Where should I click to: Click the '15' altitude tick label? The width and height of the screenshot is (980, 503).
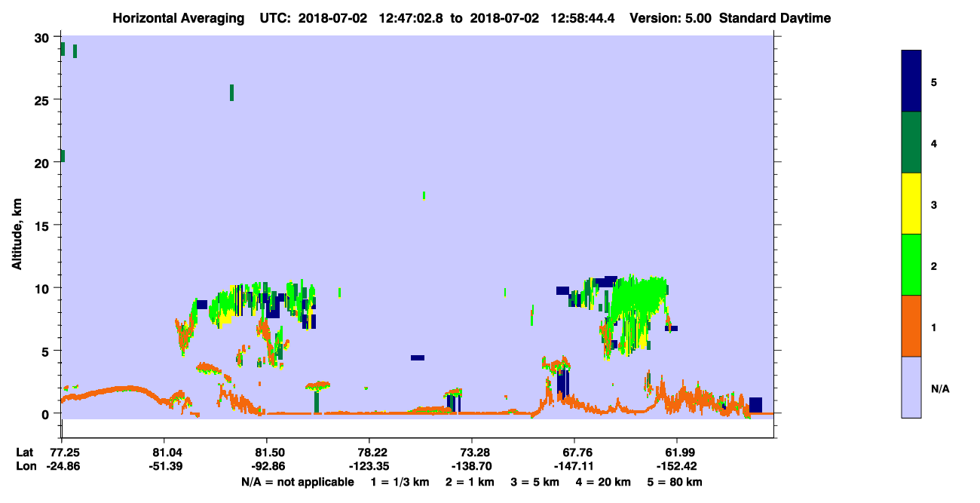point(42,225)
